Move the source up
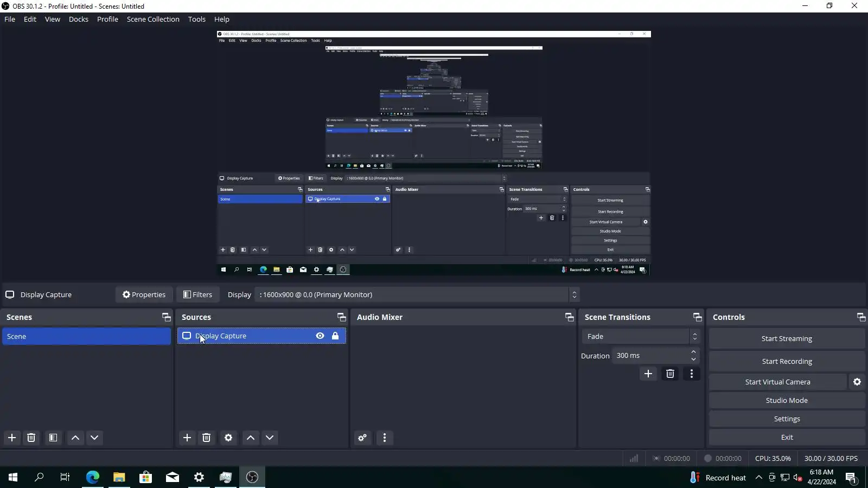The width and height of the screenshot is (868, 488). point(251,438)
